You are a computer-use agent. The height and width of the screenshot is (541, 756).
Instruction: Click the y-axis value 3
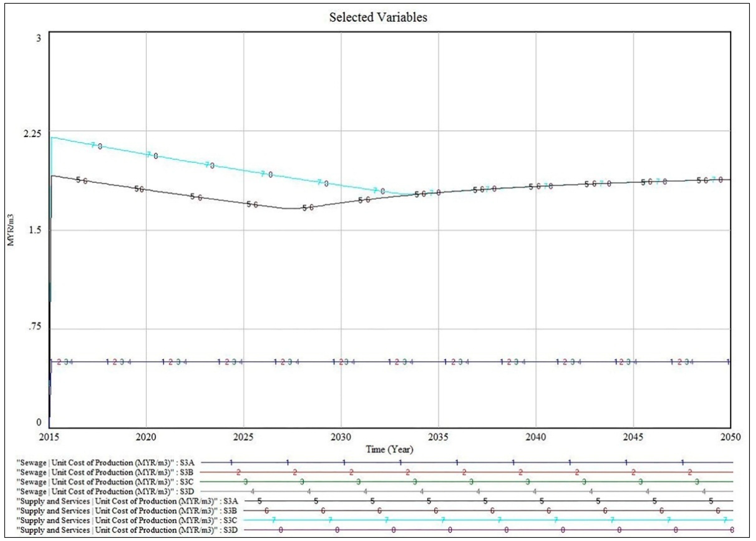39,38
